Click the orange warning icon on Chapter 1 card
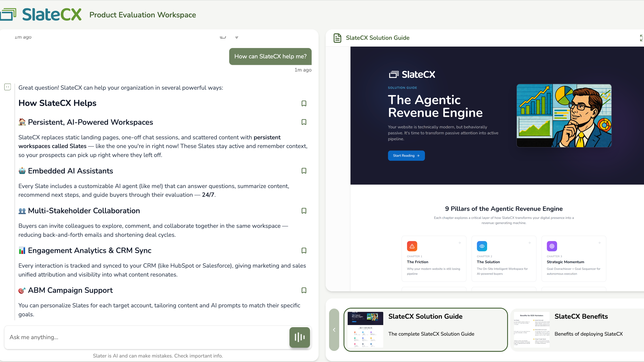Viewport: 644px width, 362px height. pos(412,246)
